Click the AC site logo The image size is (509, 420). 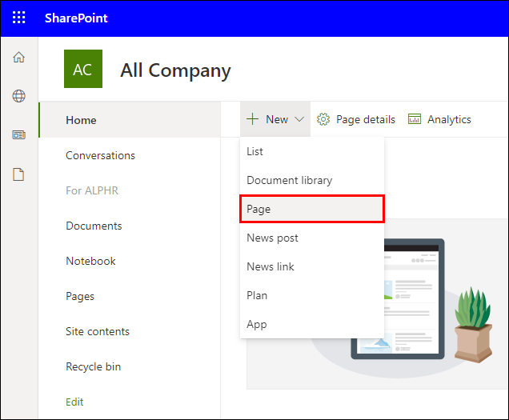pyautogui.click(x=83, y=69)
